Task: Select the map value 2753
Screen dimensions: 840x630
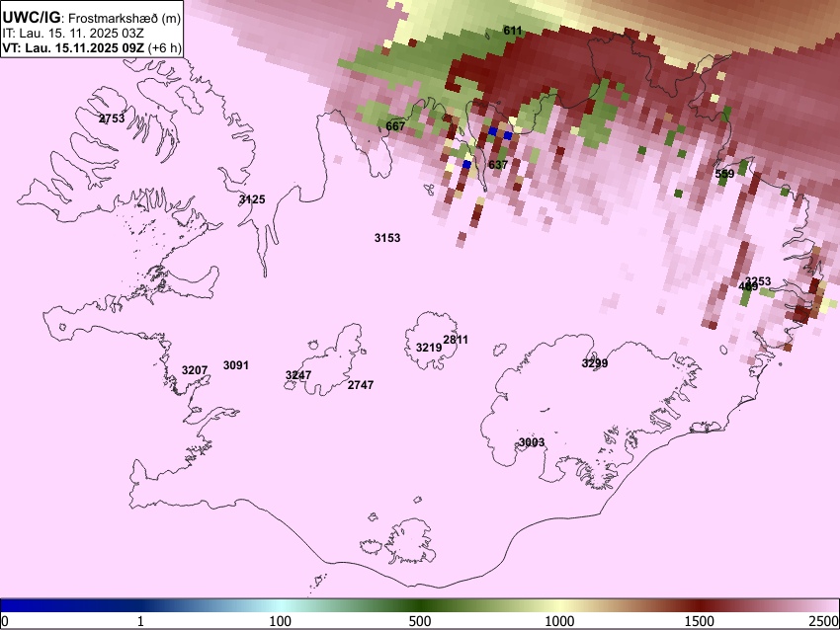Action: 112,118
